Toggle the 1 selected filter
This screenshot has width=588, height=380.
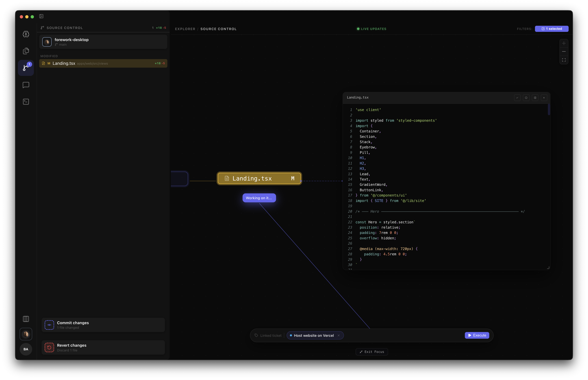[552, 29]
